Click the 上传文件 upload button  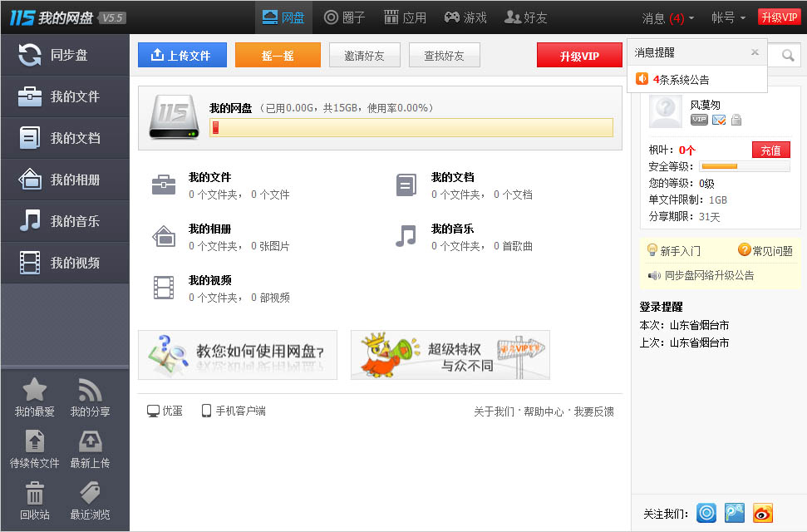[182, 55]
